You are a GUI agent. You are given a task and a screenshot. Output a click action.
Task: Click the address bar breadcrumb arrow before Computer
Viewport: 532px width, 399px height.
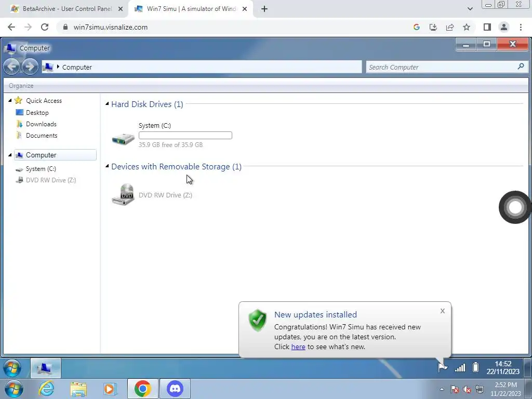point(58,67)
